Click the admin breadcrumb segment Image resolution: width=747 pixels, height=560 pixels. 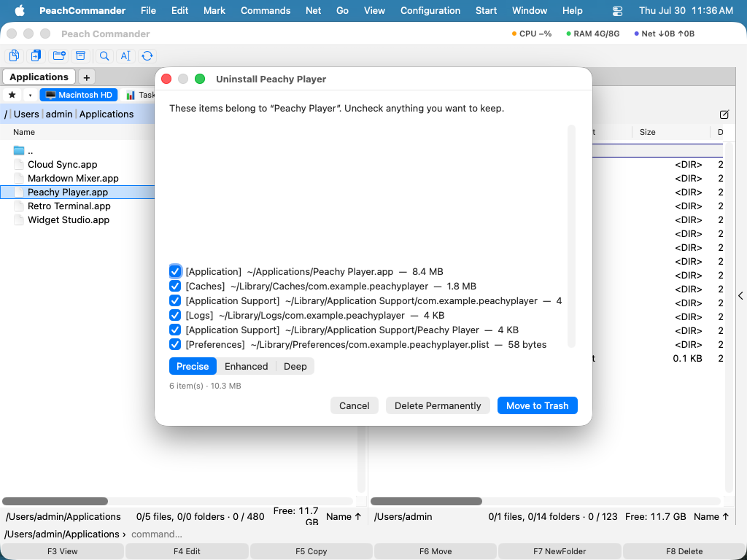(59, 114)
